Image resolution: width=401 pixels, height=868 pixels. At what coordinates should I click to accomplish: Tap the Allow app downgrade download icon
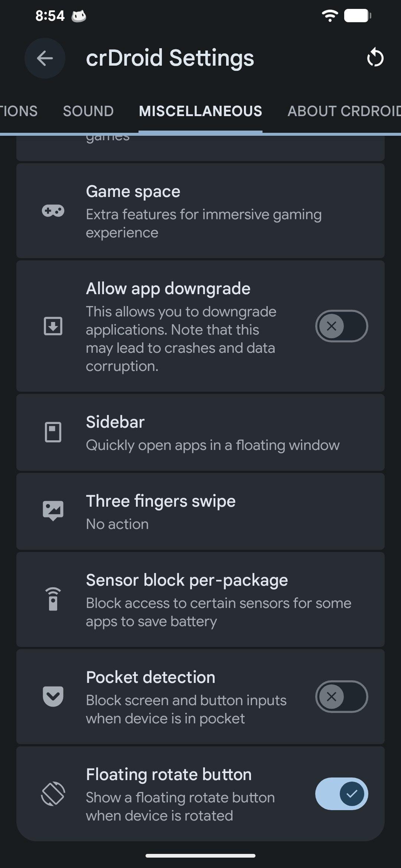53,326
